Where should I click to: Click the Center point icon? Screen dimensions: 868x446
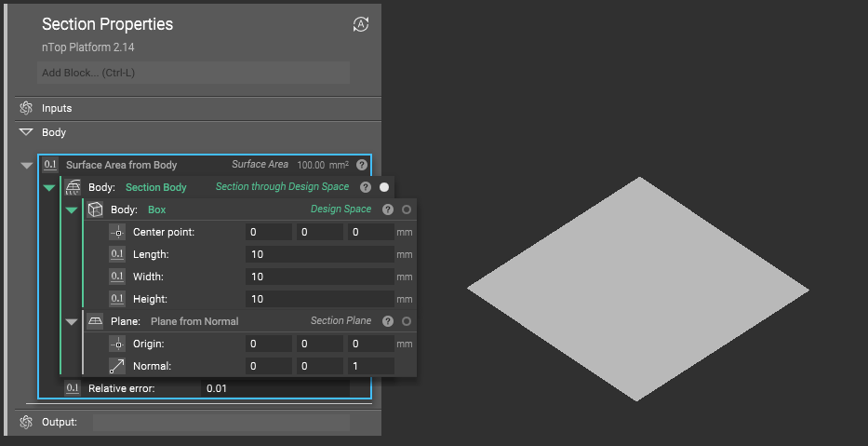[117, 232]
